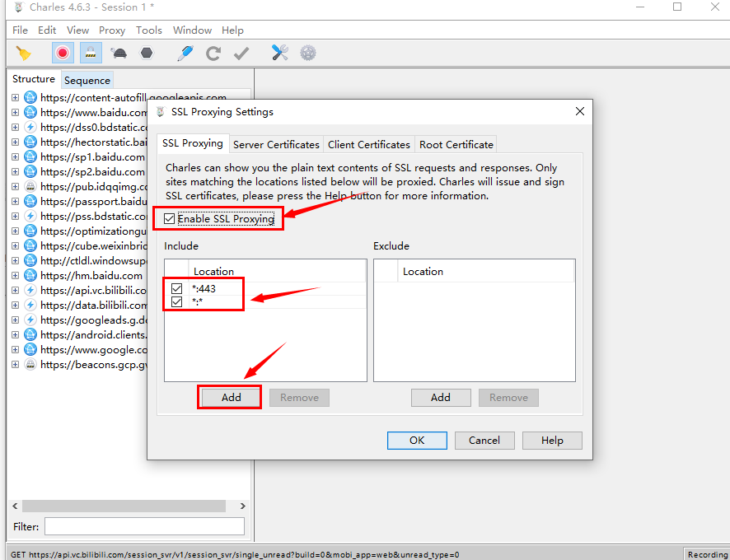Open the View menu
Image resolution: width=730 pixels, height=560 pixels.
coord(77,30)
